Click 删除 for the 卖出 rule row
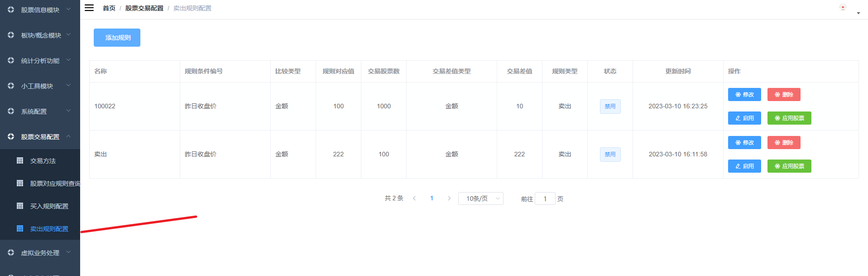The image size is (868, 276). (x=784, y=142)
